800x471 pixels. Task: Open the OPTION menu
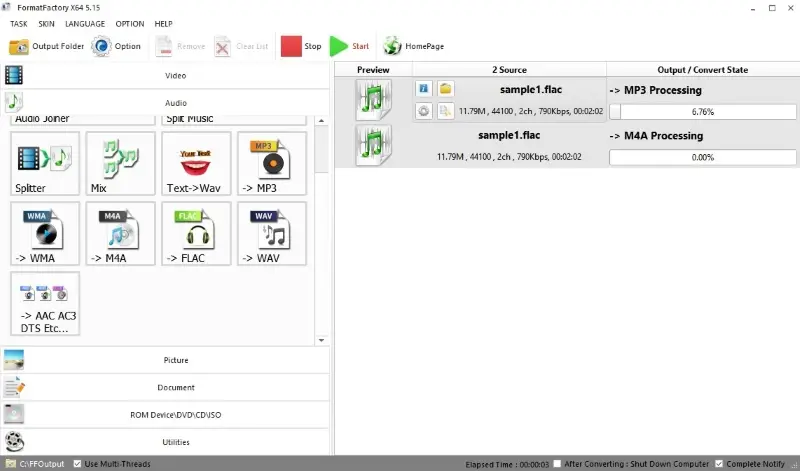point(130,24)
